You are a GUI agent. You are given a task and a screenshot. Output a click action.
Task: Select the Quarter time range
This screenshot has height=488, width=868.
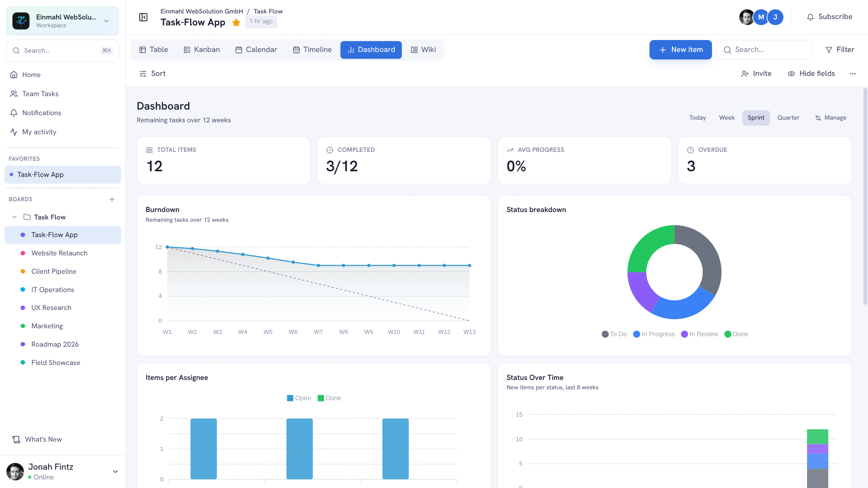coord(788,118)
